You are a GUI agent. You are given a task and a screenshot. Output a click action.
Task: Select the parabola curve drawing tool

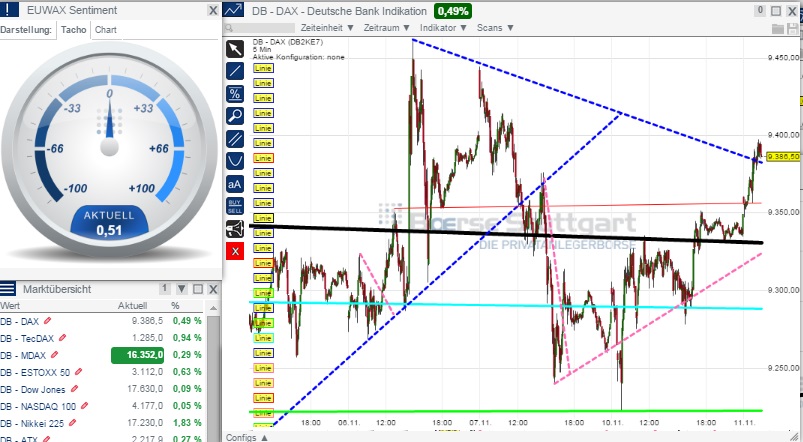(x=235, y=161)
